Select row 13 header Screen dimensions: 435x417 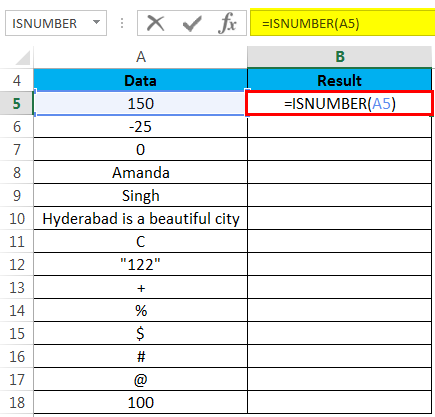click(17, 287)
